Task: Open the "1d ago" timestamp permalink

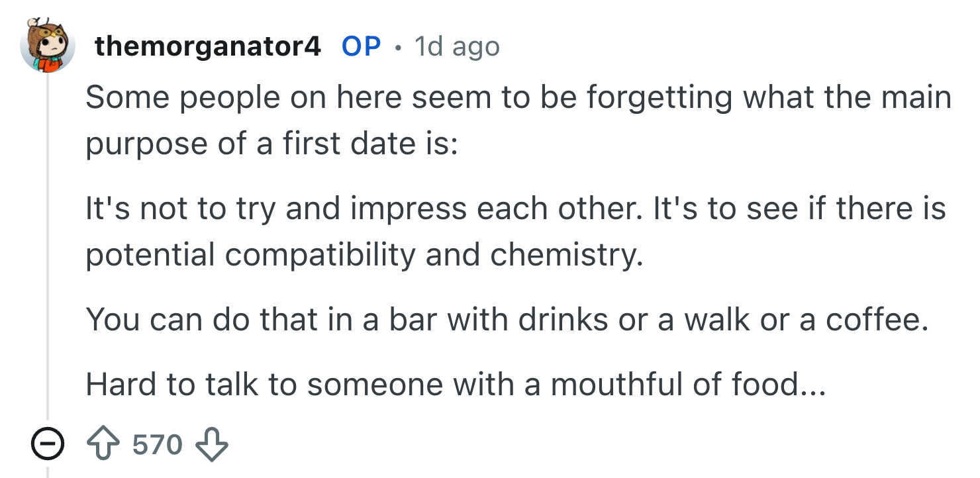Action: click(457, 46)
